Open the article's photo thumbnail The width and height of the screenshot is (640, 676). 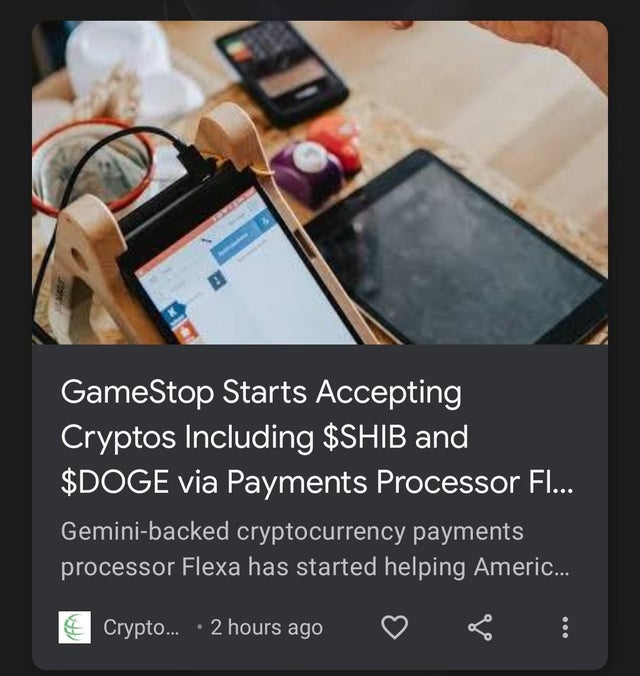pos(320,183)
